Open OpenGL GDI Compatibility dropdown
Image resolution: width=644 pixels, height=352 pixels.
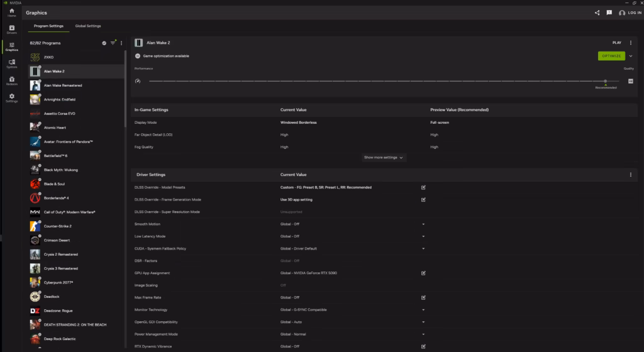pos(423,322)
